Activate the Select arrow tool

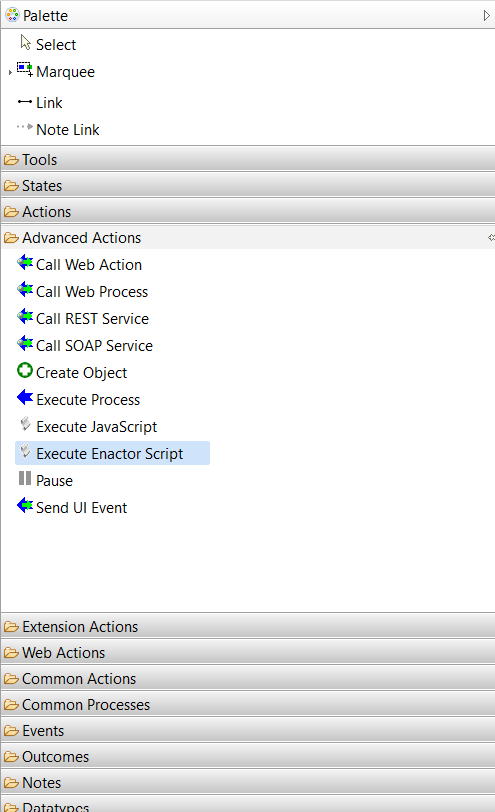point(48,44)
